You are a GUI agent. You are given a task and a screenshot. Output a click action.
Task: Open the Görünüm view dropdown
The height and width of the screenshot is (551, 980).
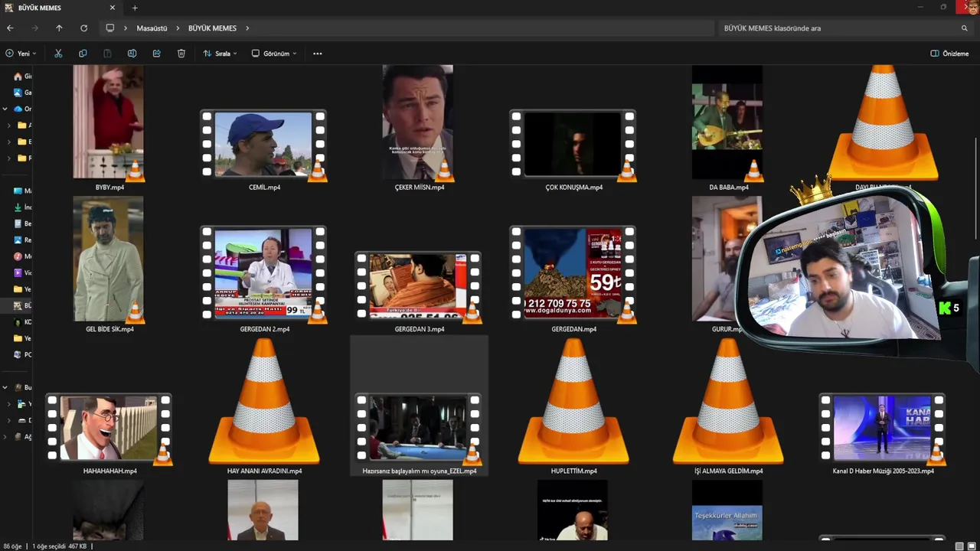(274, 54)
